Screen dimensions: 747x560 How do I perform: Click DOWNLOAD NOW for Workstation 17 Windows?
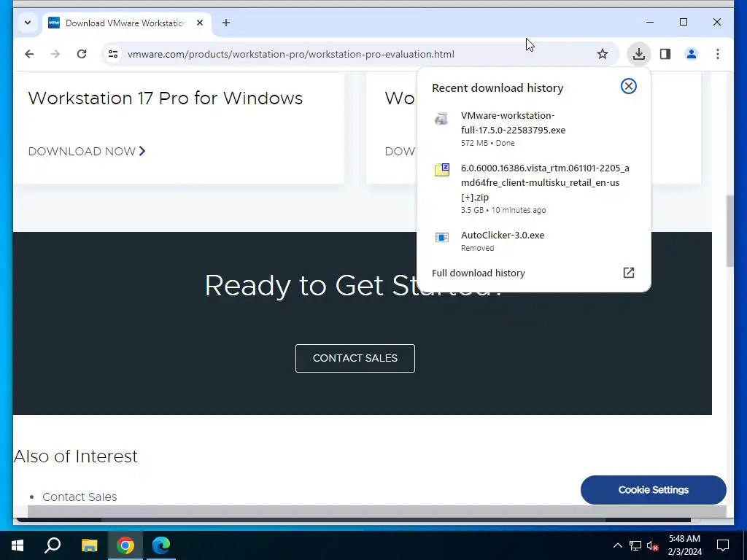87,152
